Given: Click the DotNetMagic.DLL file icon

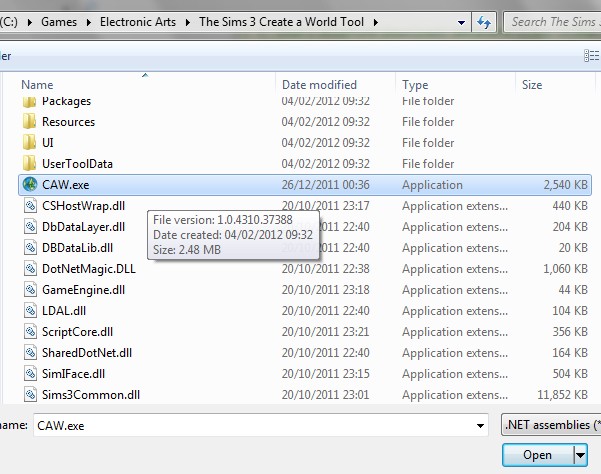Looking at the screenshot, I should click(x=30, y=269).
